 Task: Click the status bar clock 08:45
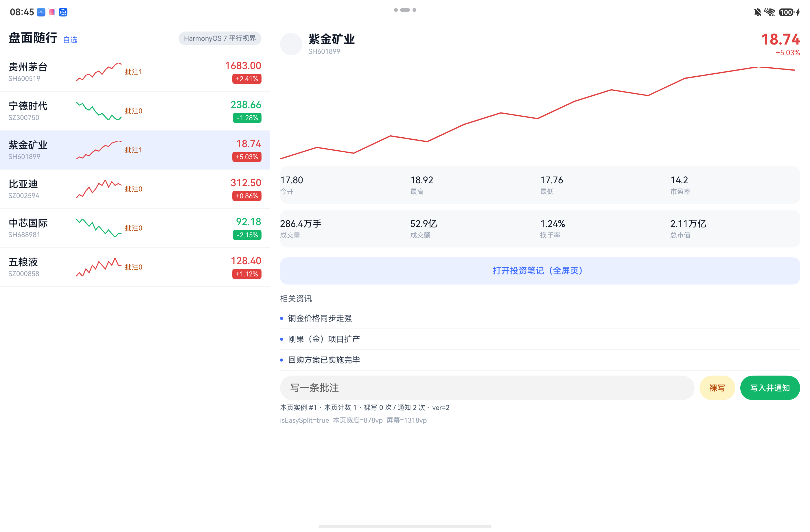click(x=22, y=12)
